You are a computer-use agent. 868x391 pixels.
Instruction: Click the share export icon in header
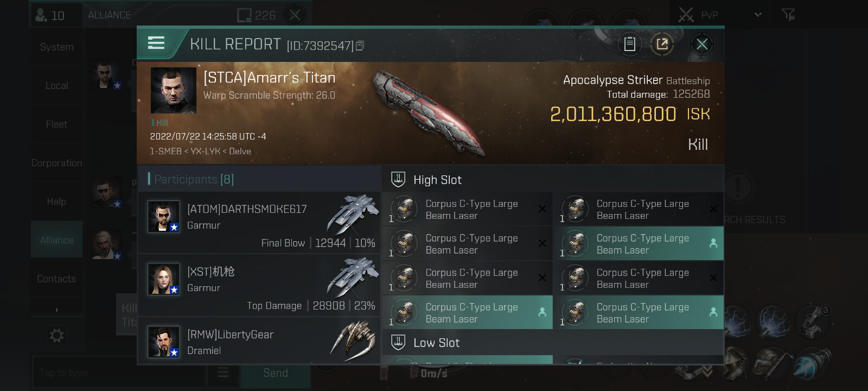point(662,44)
